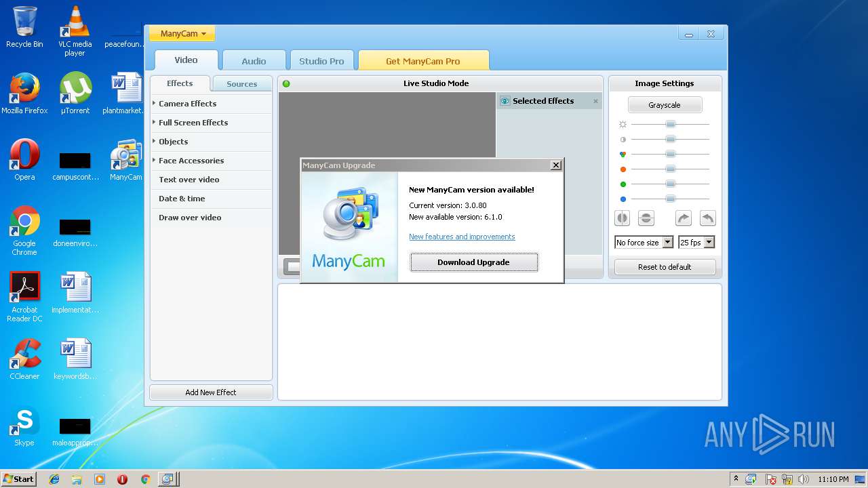The height and width of the screenshot is (488, 868).
Task: Flip image vertically icon in Image Settings
Action: click(x=646, y=218)
